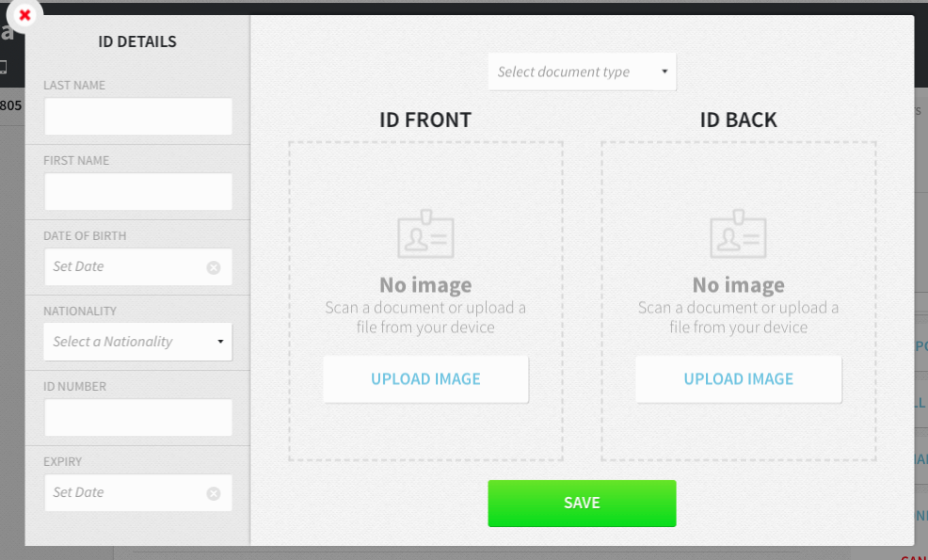
Task: Clear the Date of Birth field
Action: click(213, 267)
